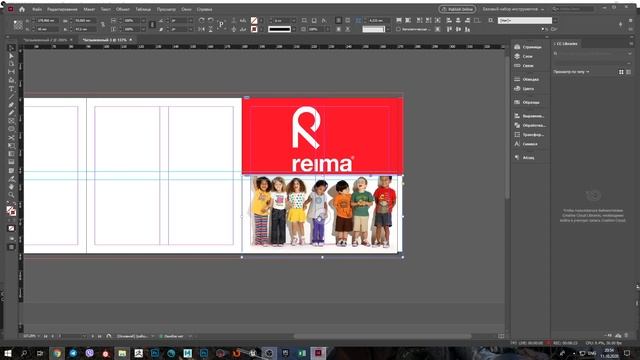640x360 pixels.
Task: Select the Hand tool
Action: [x=11, y=187]
